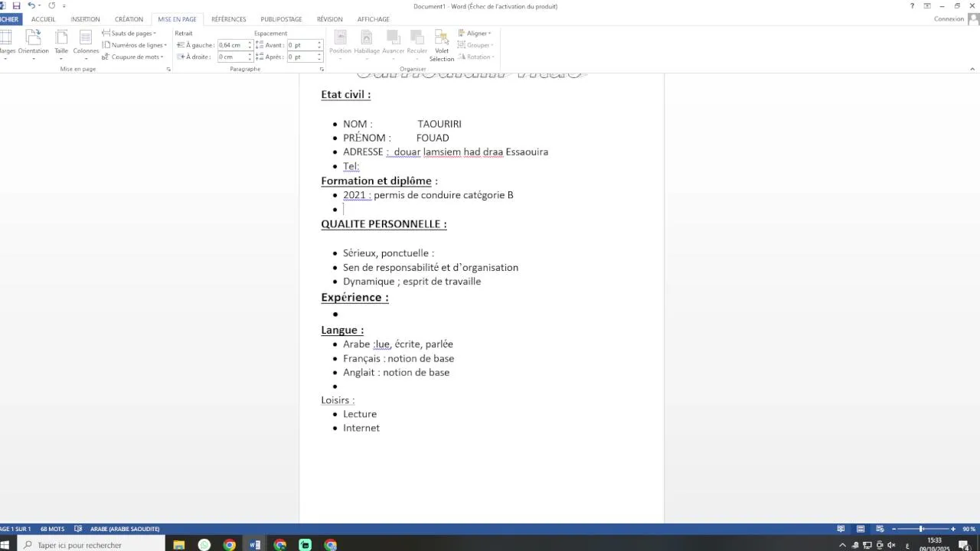Undo the last action

[31, 6]
